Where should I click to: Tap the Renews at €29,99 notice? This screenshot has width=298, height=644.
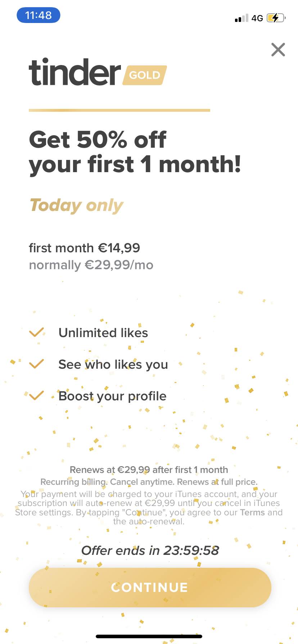click(x=149, y=470)
